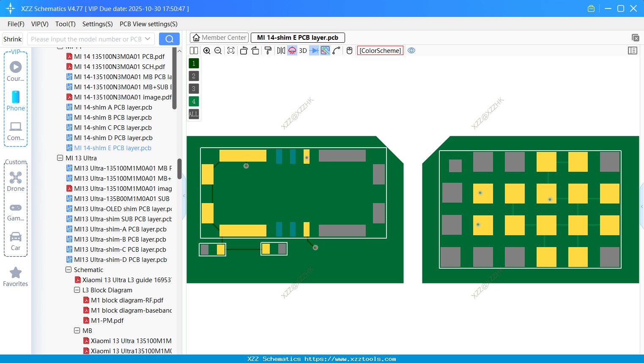Image resolution: width=644 pixels, height=363 pixels.
Task: Toggle the eye visibility icon beside ColorScheme
Action: pos(411,50)
